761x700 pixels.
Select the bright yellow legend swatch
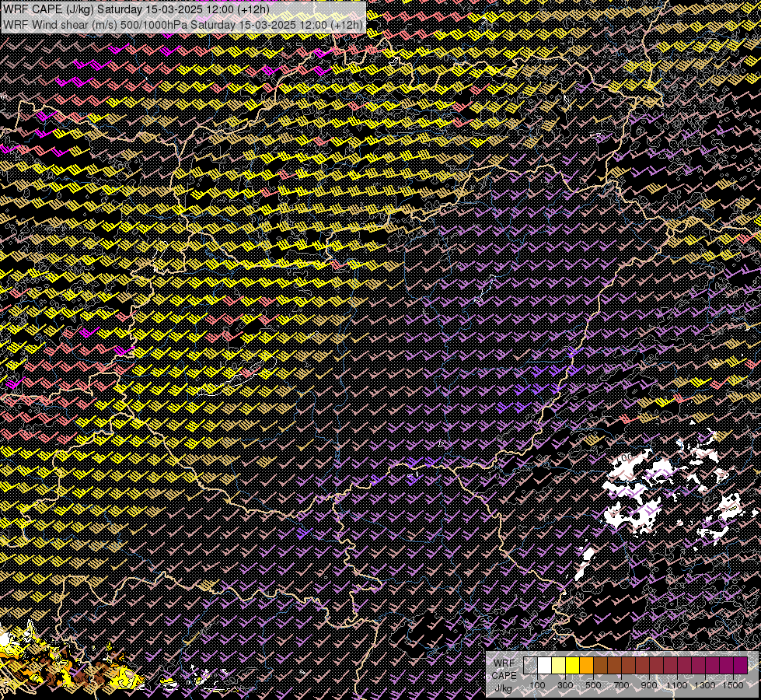573,666
